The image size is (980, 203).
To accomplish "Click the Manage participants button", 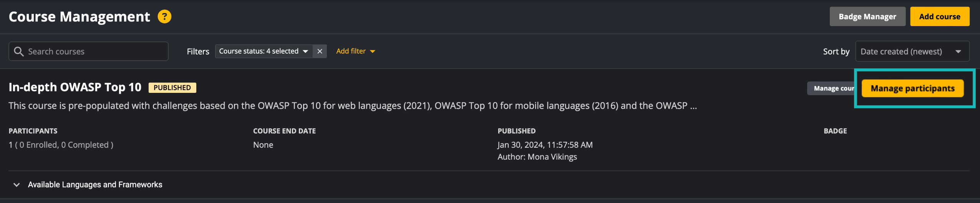I will [x=912, y=89].
